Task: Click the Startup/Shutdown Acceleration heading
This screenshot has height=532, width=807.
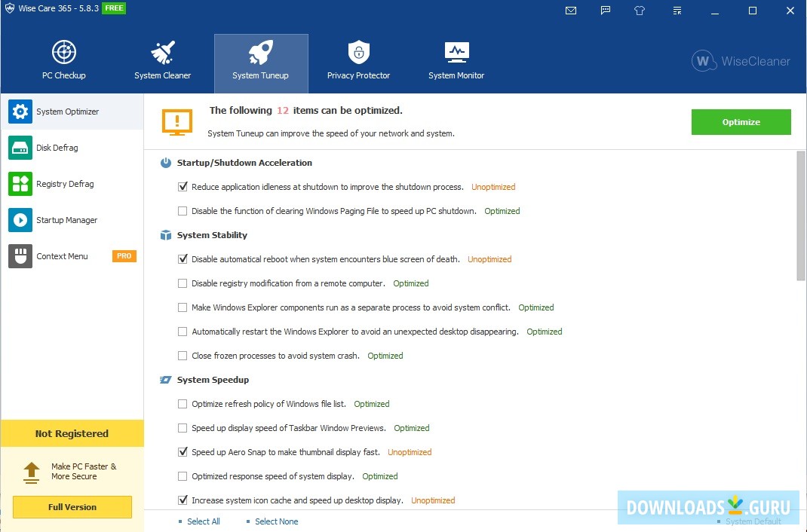Action: pyautogui.click(x=244, y=163)
